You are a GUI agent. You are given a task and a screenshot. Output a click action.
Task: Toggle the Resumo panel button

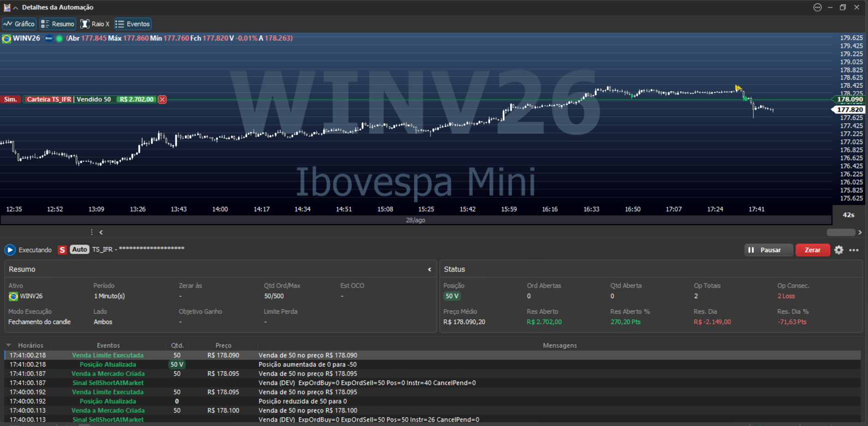pyautogui.click(x=58, y=24)
